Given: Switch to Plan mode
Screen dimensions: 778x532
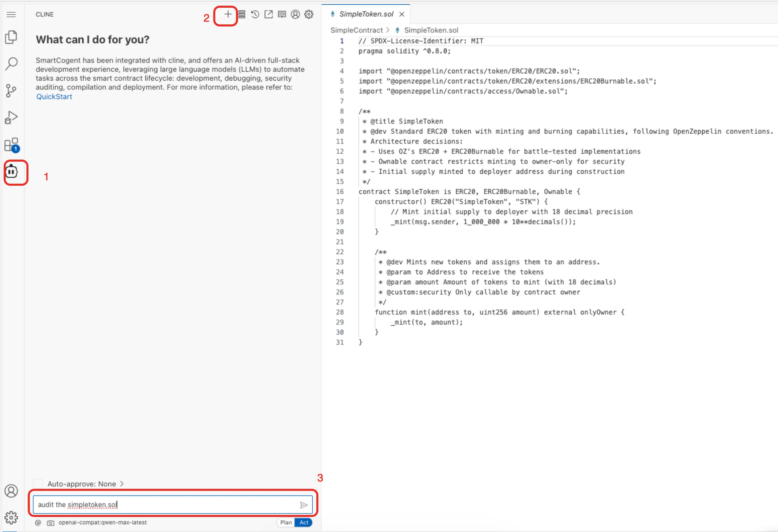Looking at the screenshot, I should (286, 522).
